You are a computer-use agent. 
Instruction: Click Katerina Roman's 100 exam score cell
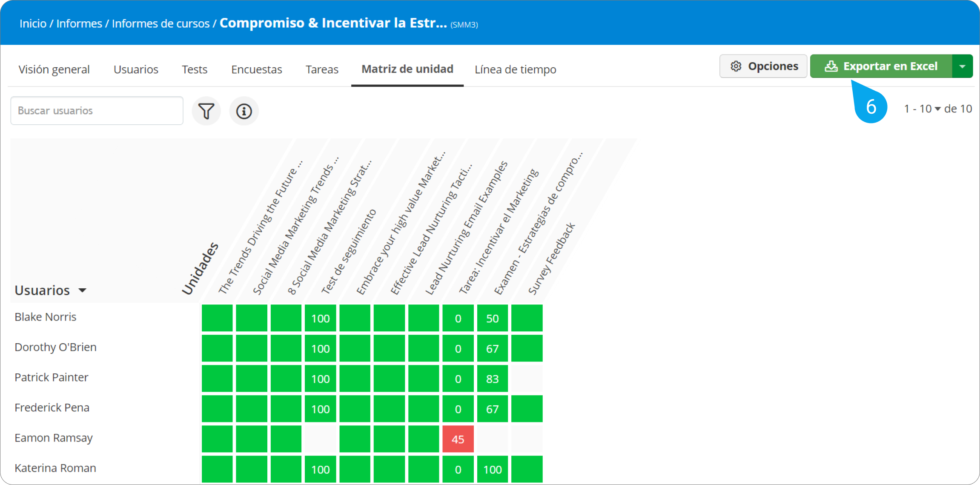(x=492, y=469)
